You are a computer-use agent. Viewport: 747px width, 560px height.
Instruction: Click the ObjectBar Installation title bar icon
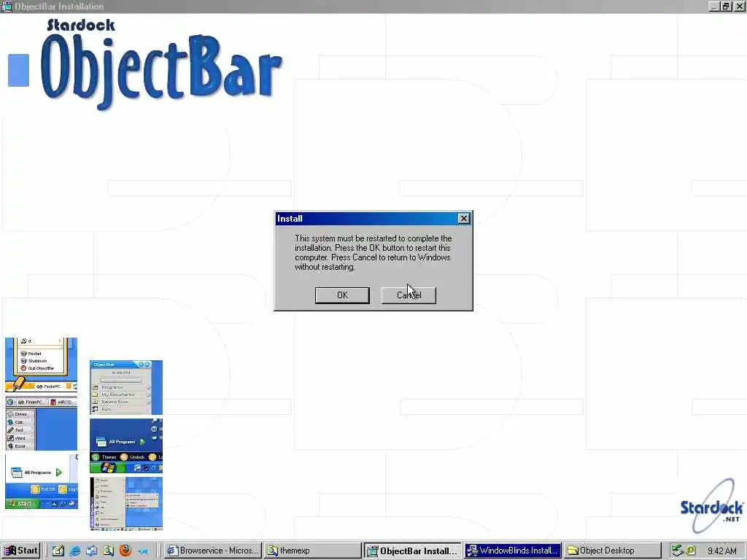[7, 6]
